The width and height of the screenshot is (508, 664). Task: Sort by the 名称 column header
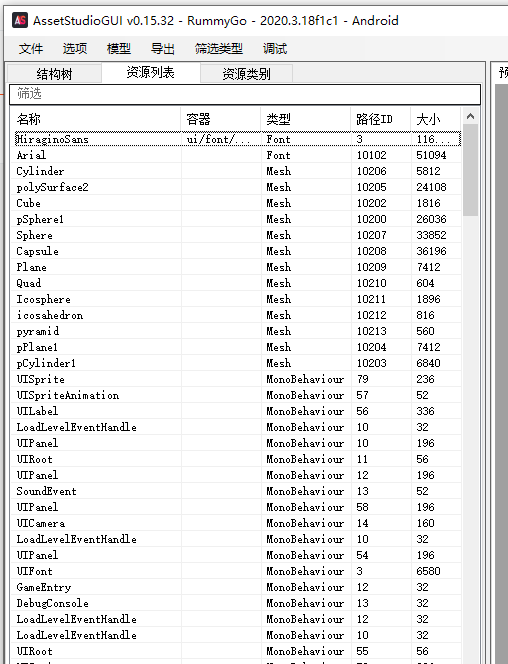[96, 119]
